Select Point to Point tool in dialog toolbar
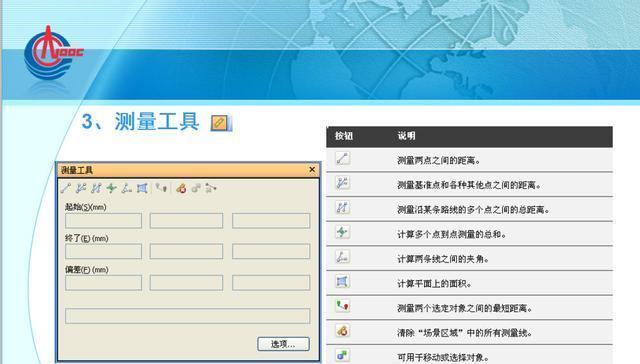The height and width of the screenshot is (364, 640). 66,188
